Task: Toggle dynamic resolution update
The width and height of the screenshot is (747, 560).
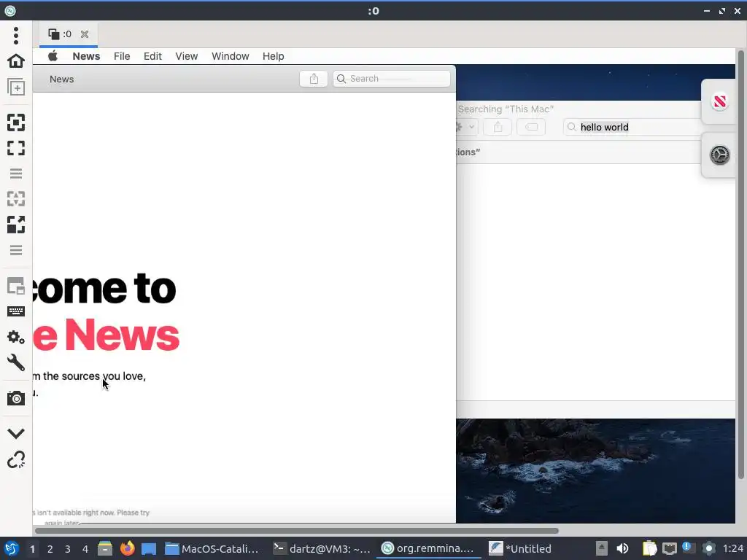Action: pos(16,198)
